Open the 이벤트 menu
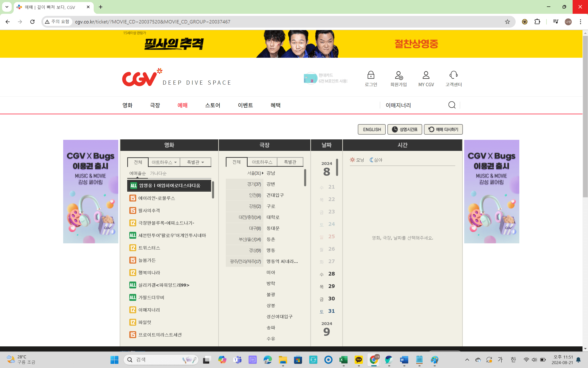Viewport: 588px width, 368px height. tap(245, 105)
